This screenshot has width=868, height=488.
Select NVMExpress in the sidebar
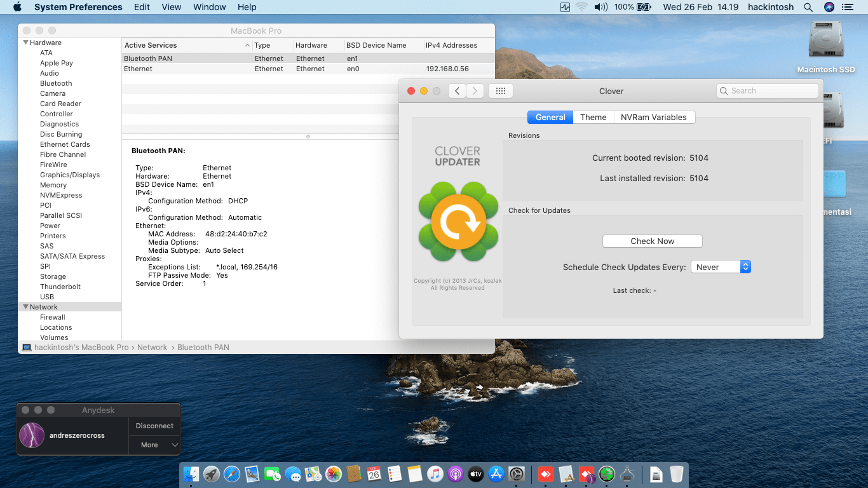pyautogui.click(x=61, y=195)
